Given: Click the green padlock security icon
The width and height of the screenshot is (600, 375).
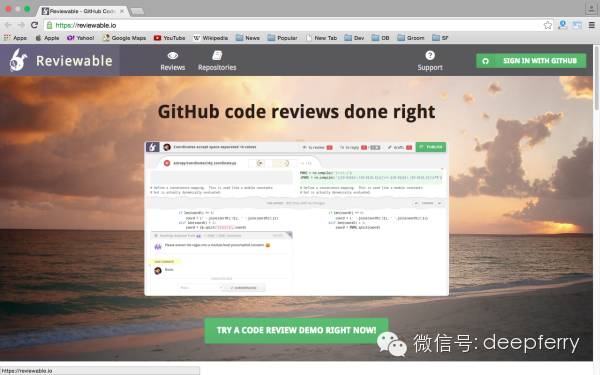Looking at the screenshot, I should [49, 25].
